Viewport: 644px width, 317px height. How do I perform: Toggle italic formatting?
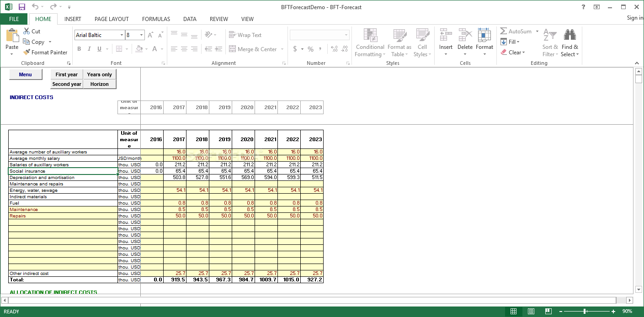click(x=89, y=49)
